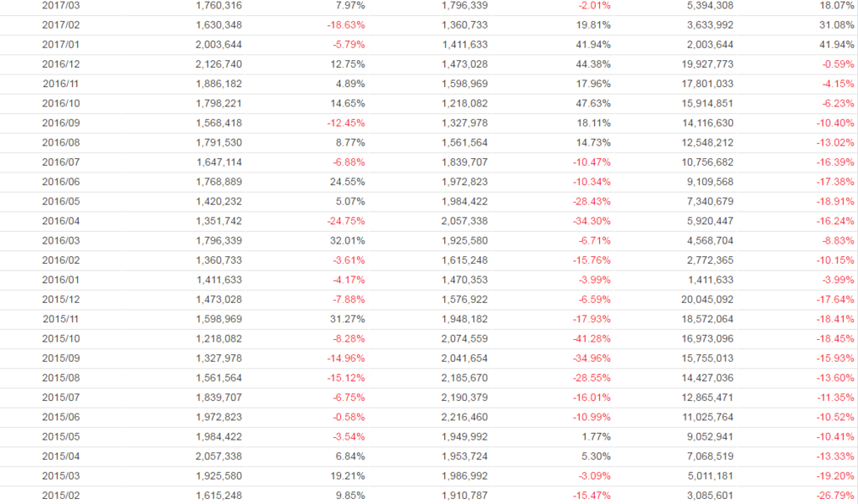Click the 2015/10 date cell
This screenshot has height=504, width=858.
[61, 338]
